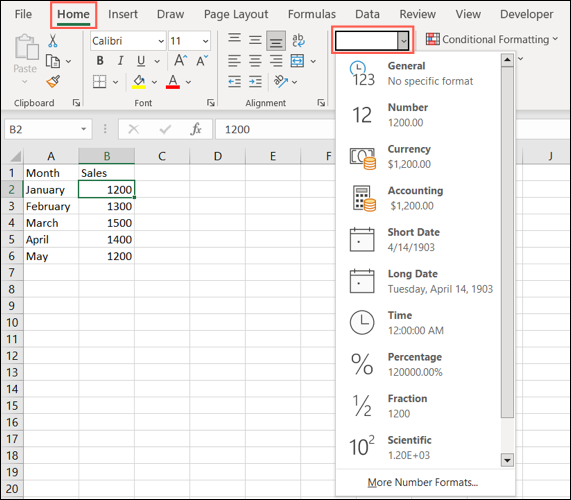Click the Merge and Center icon

click(297, 61)
